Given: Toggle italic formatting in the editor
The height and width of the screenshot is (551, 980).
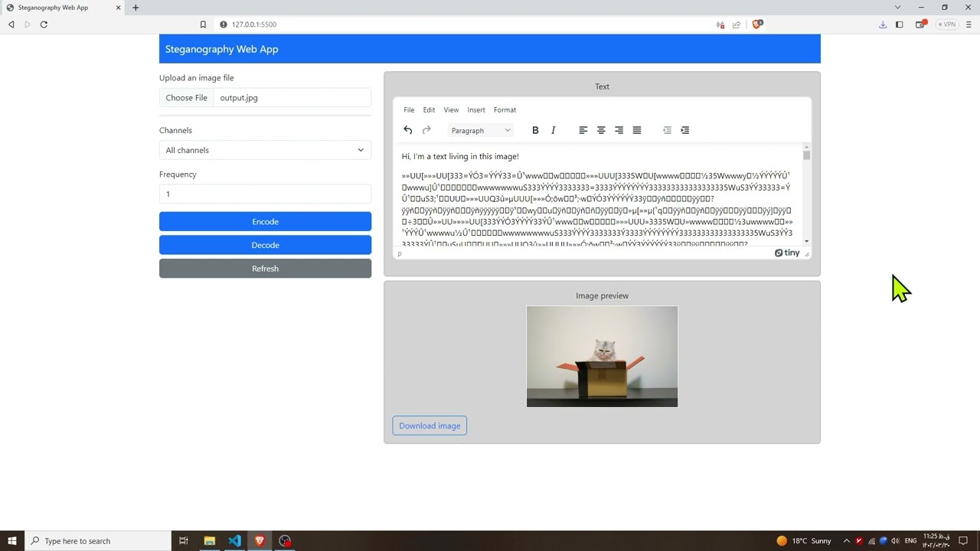Looking at the screenshot, I should click(554, 130).
